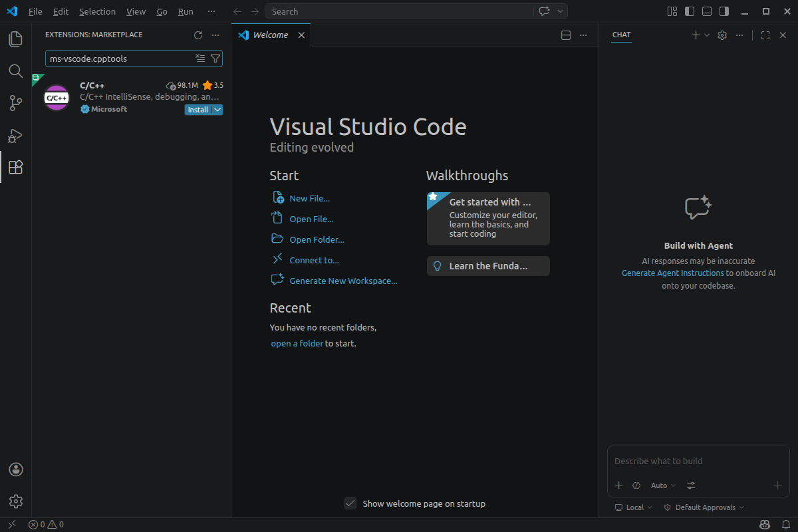This screenshot has height=532, width=798.
Task: Open the Run and Debug view
Action: pos(16,135)
